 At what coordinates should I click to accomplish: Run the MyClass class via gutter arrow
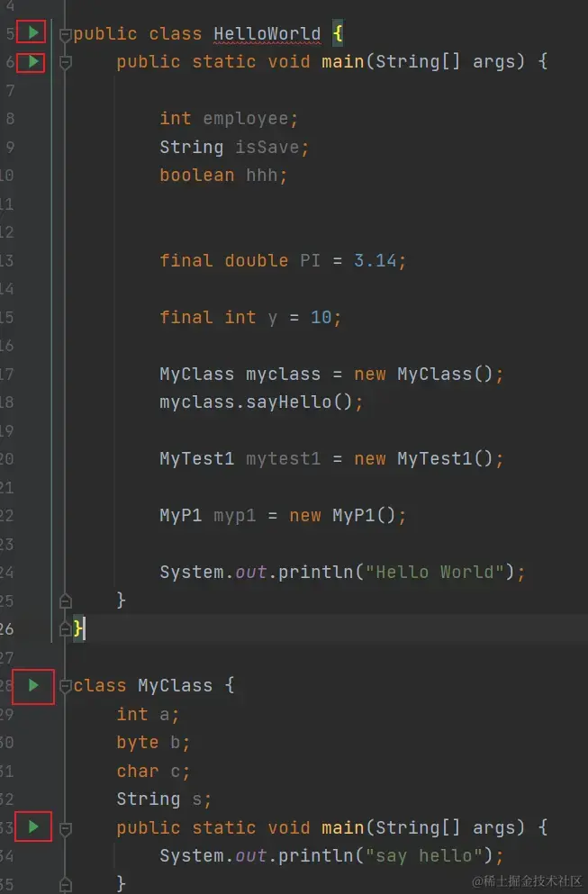(33, 685)
